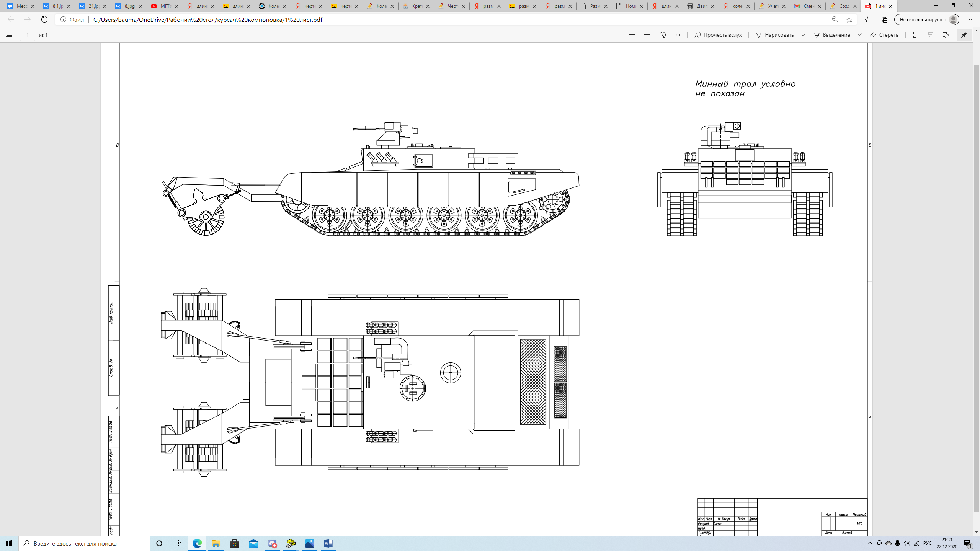The height and width of the screenshot is (551, 980).
Task: Click the fit-to-width icon
Action: coord(678,35)
